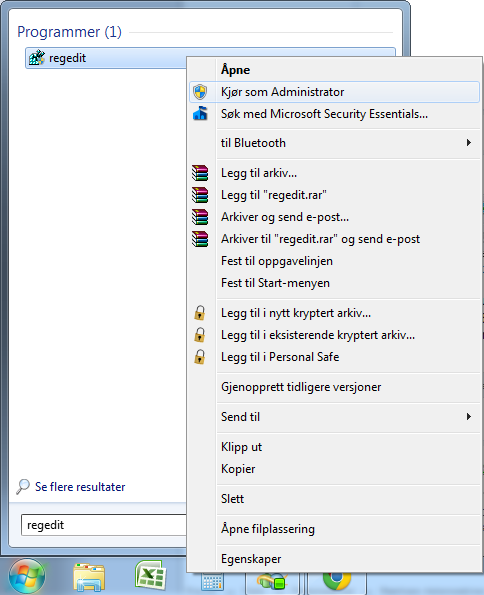
Task: Select Gjenopprett tidligere versjoner
Action: (301, 387)
